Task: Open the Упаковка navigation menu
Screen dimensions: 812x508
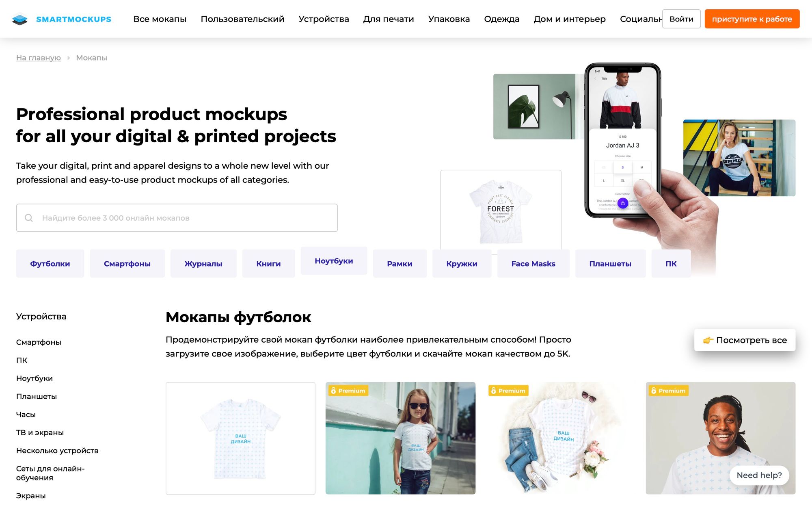Action: (449, 19)
